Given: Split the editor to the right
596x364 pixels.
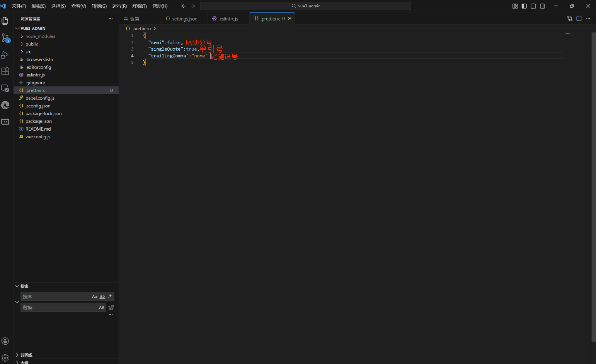Looking at the screenshot, I should click(579, 19).
